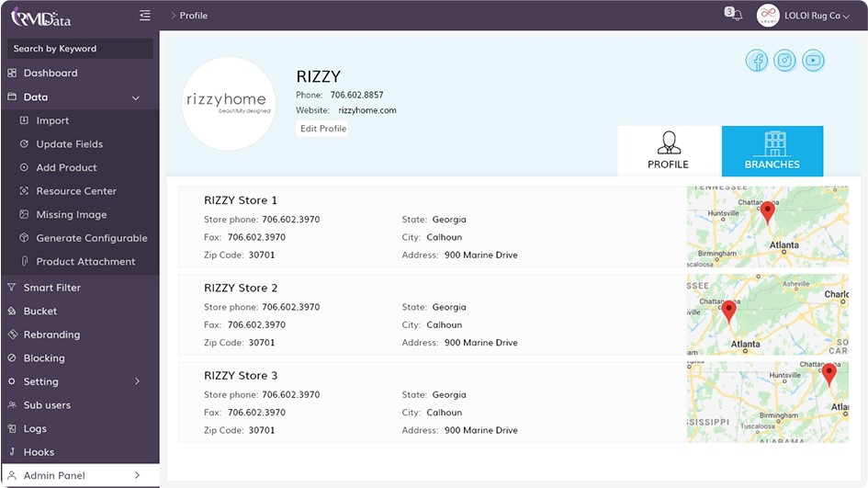Viewport: 868px width, 488px height.
Task: Open the YouTube social link icon
Action: point(813,61)
